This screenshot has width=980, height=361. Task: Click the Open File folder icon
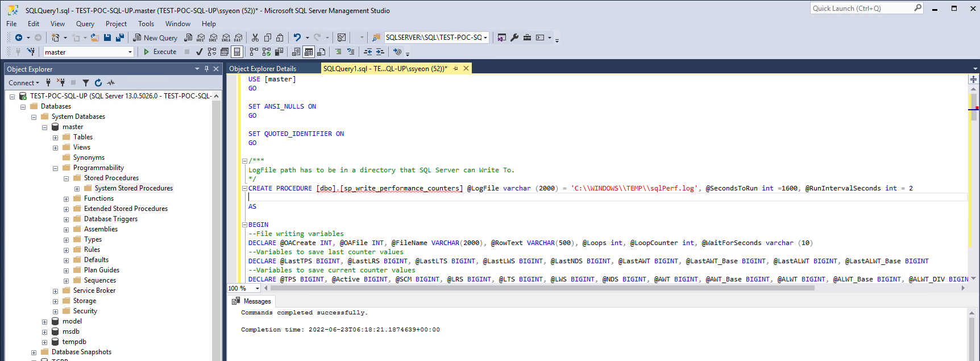pyautogui.click(x=94, y=38)
